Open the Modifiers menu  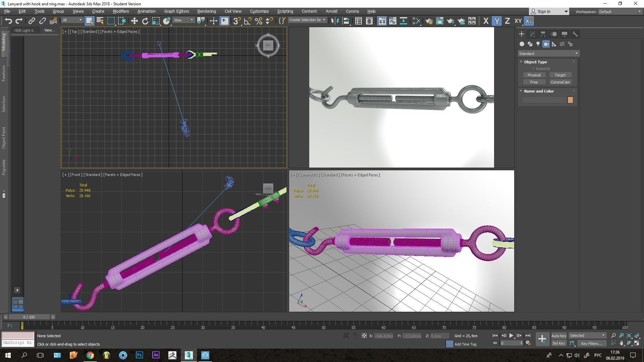pyautogui.click(x=121, y=11)
